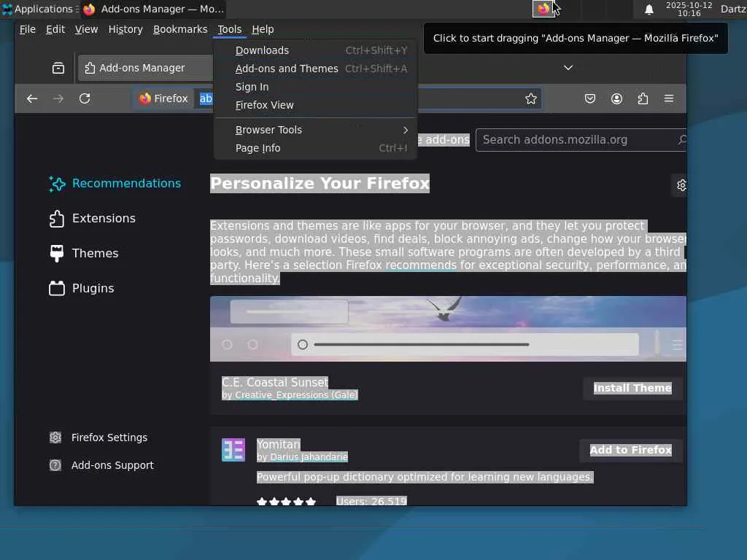Click the C.E. Coastal Sunset title
Screen dimensions: 747x560
click(x=275, y=382)
